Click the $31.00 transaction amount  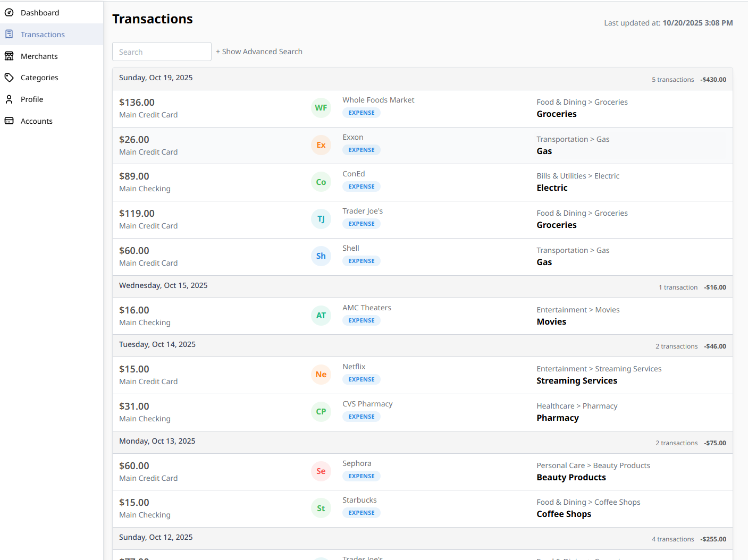[x=134, y=406]
